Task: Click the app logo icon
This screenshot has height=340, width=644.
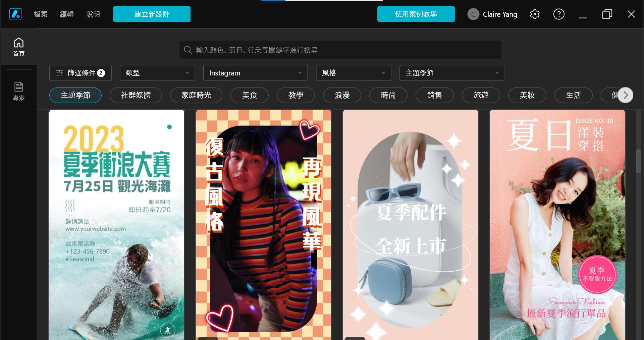Action: (15, 14)
